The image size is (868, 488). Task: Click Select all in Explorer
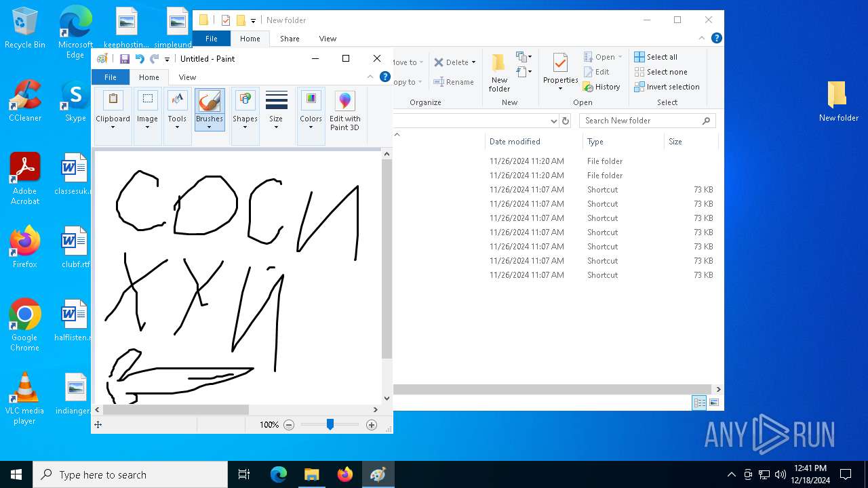tap(656, 57)
